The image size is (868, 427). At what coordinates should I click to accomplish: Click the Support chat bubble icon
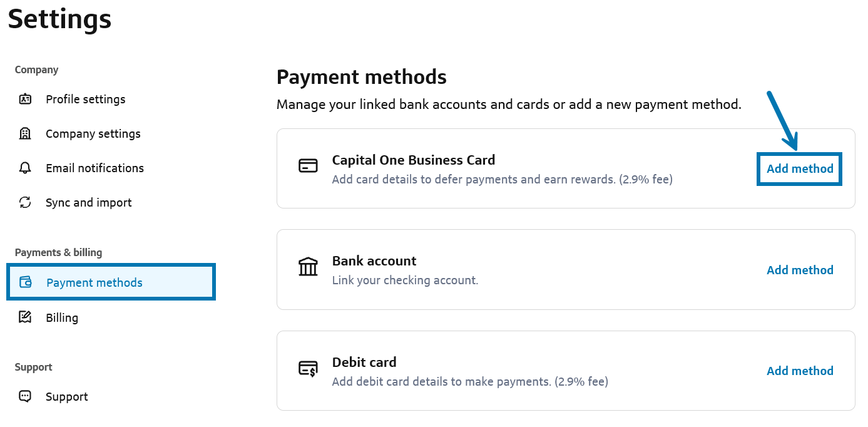(x=25, y=396)
